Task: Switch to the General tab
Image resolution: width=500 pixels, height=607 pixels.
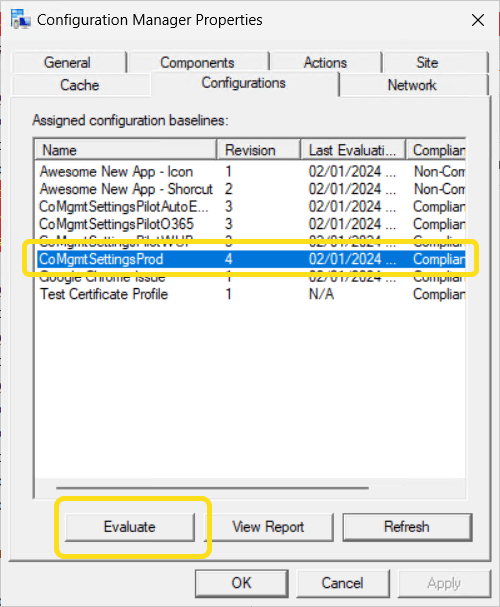Action: coord(68,62)
